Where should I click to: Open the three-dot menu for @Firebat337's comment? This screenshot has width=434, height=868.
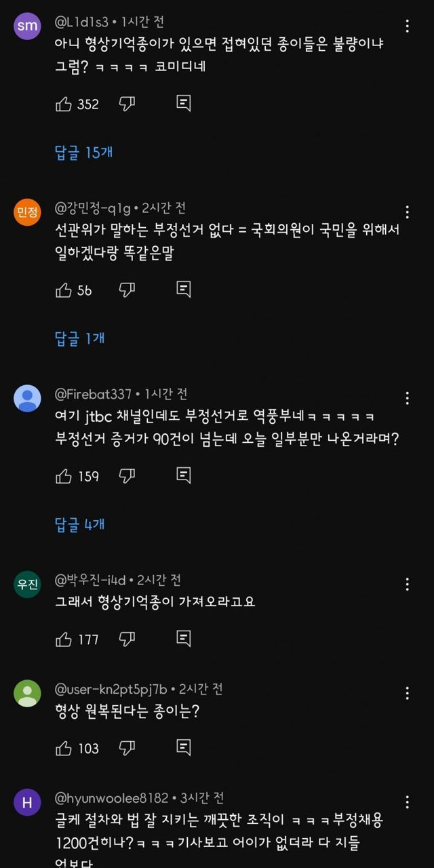pyautogui.click(x=407, y=398)
